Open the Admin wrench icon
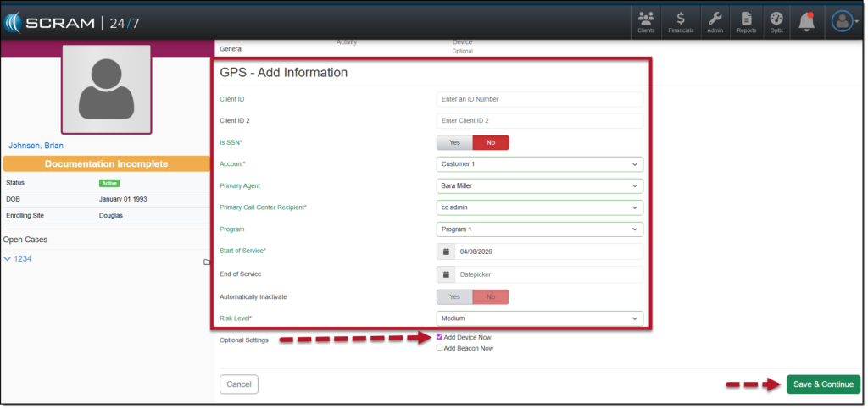Viewport: 868px width, 409px height. (x=715, y=21)
